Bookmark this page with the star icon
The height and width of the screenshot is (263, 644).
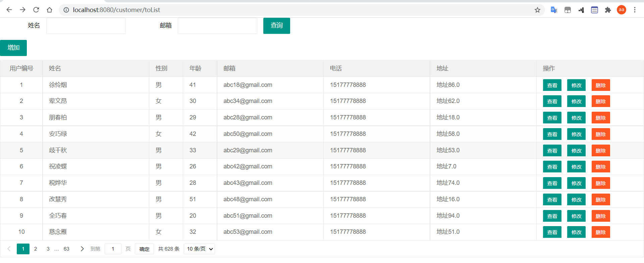[537, 10]
